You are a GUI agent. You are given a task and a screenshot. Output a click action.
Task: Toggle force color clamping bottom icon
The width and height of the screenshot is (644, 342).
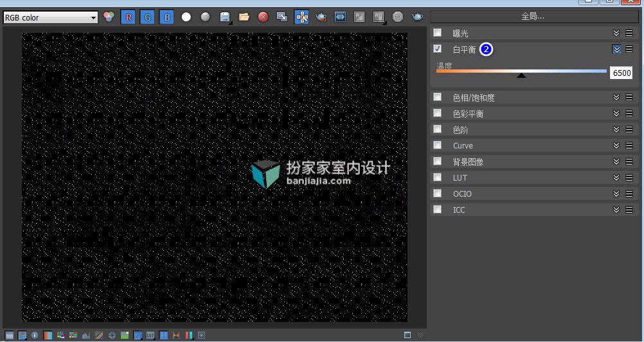coord(22,336)
